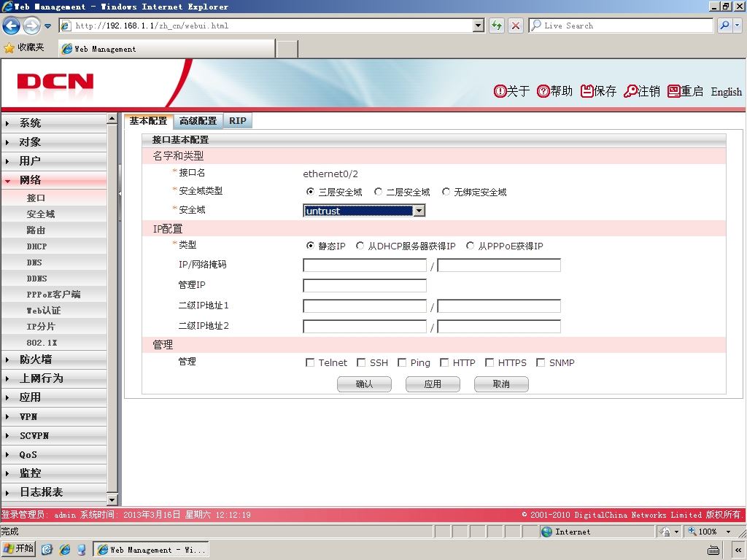Select obtain IP from PPPoE radio
Viewport: 747px width, 560px height.
(x=471, y=246)
